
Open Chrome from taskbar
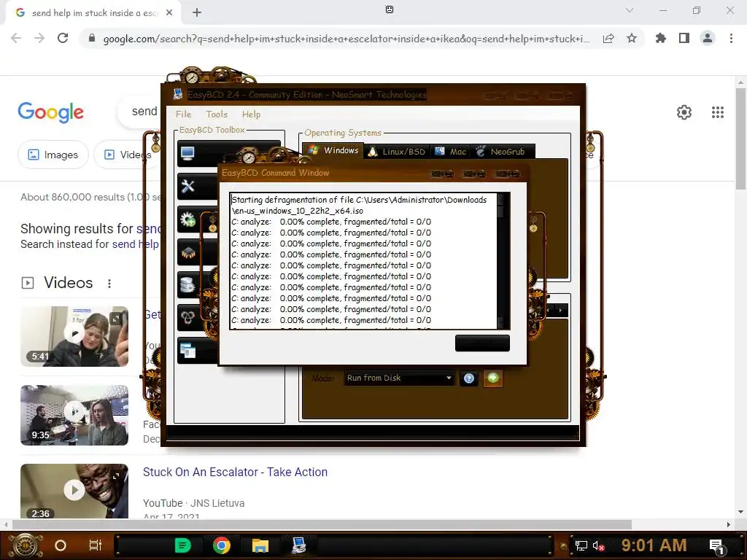click(222, 545)
